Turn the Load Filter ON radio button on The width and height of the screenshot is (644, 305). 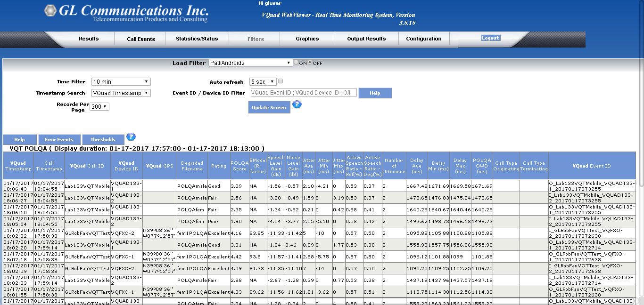[x=296, y=63]
